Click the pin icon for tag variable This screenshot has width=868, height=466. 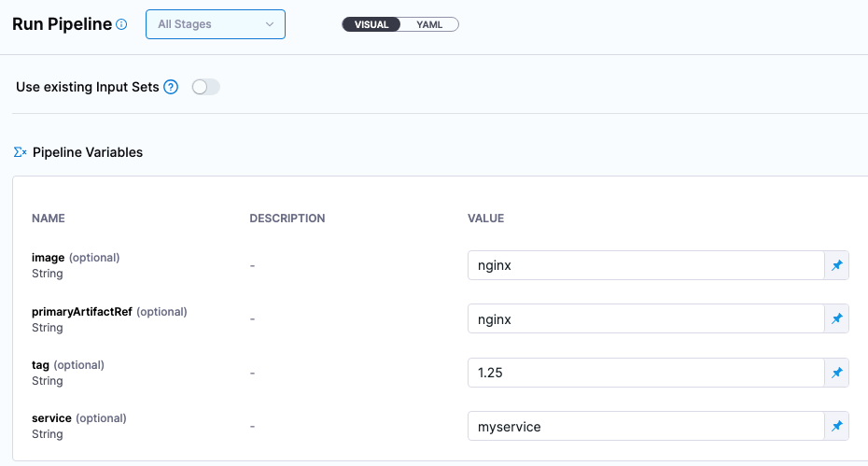point(836,373)
